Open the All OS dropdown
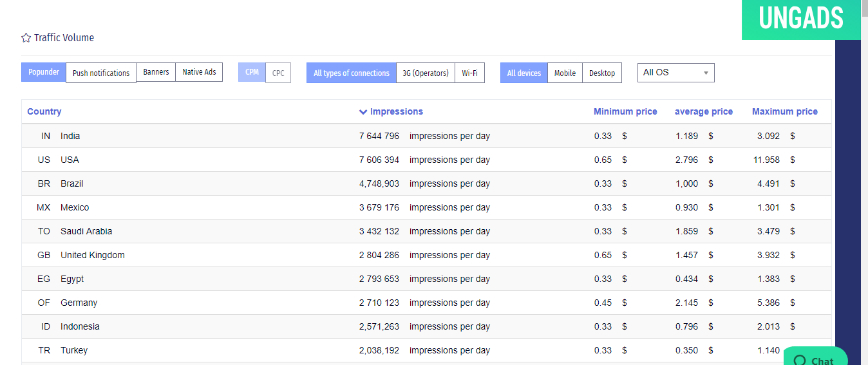 675,73
